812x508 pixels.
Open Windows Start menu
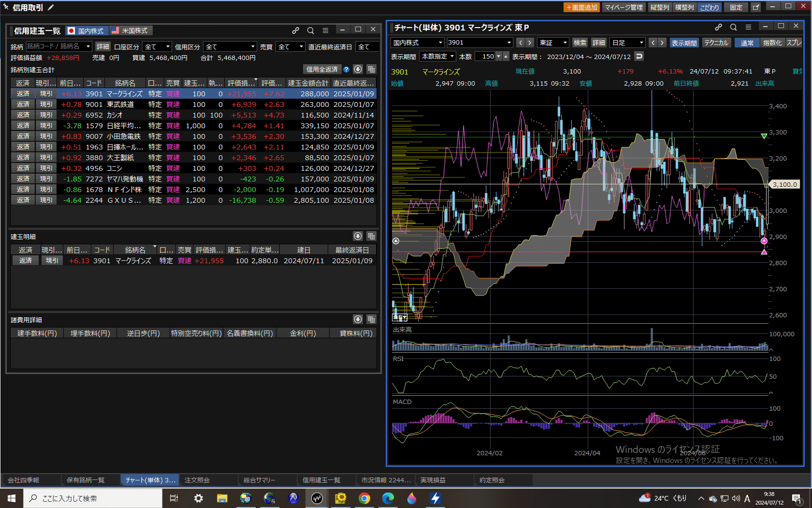(x=12, y=498)
